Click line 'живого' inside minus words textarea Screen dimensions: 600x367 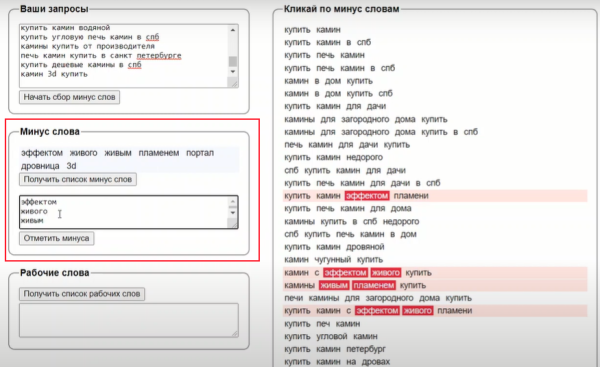(x=34, y=211)
